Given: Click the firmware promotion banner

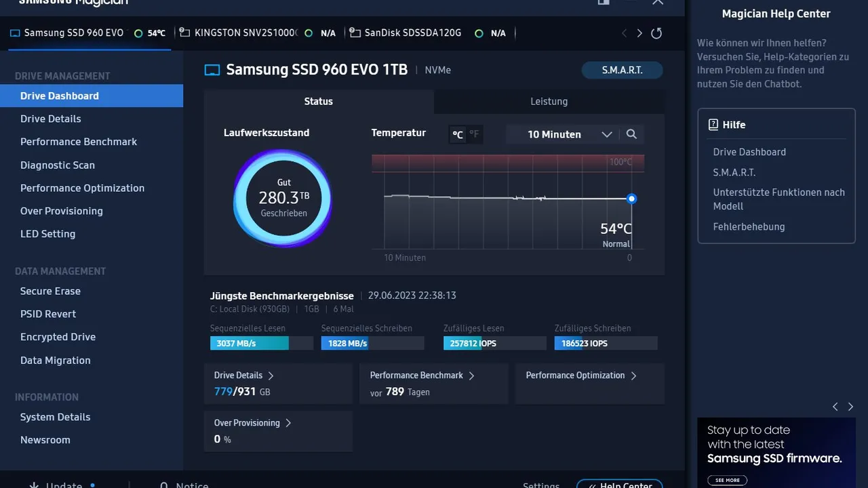Looking at the screenshot, I should 776,452.
